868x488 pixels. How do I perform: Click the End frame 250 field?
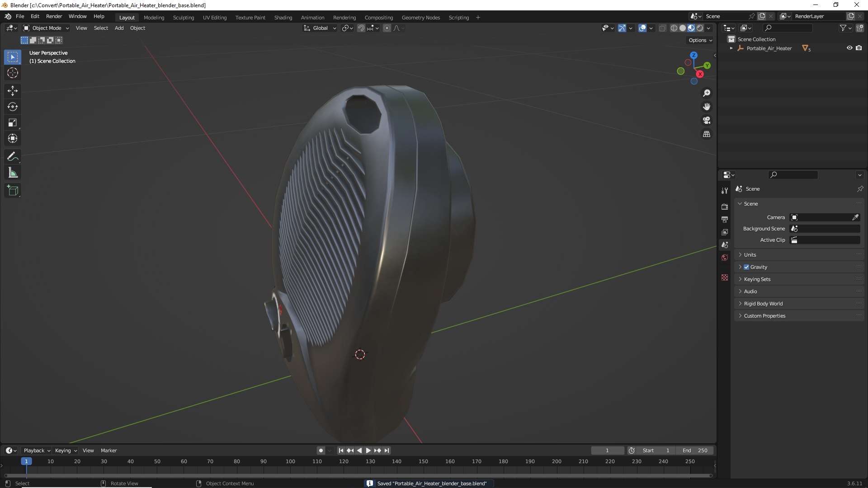coord(695,450)
